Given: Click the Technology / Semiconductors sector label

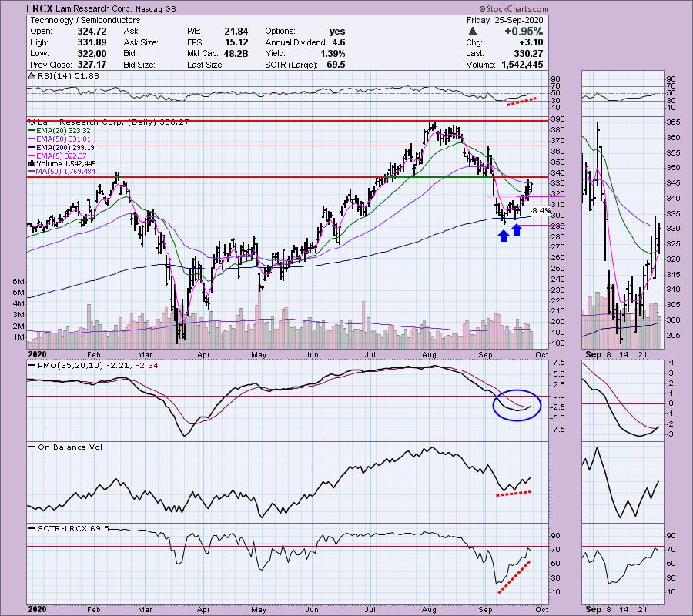Looking at the screenshot, I should click(85, 20).
